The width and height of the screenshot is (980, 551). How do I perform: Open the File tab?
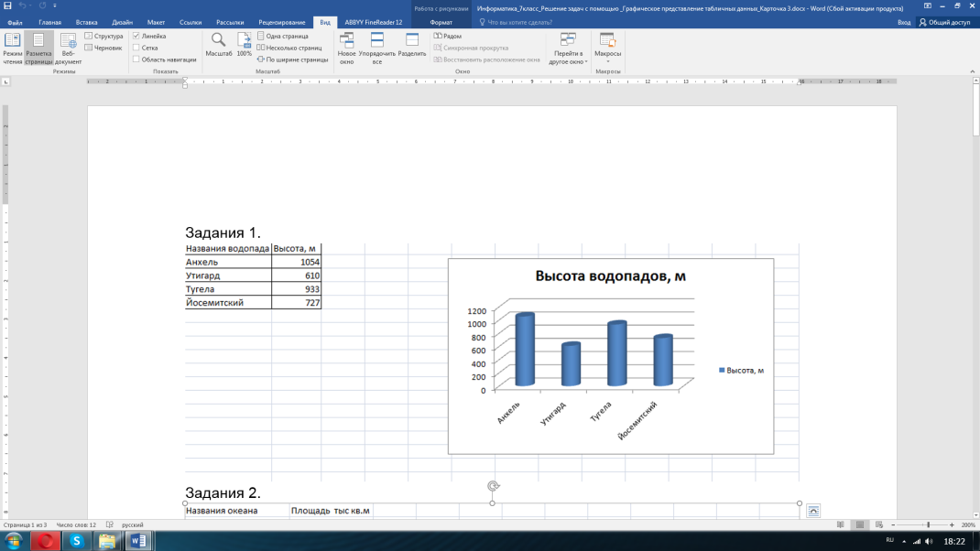click(x=15, y=23)
